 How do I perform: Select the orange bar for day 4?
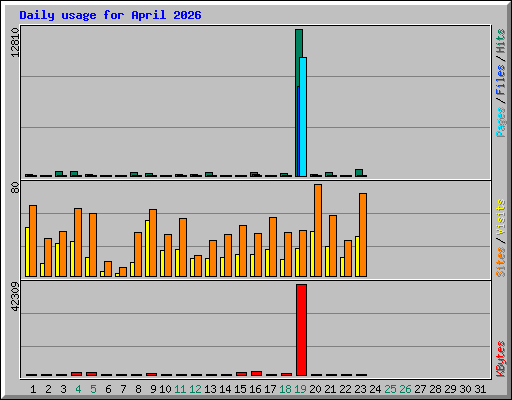(78, 242)
